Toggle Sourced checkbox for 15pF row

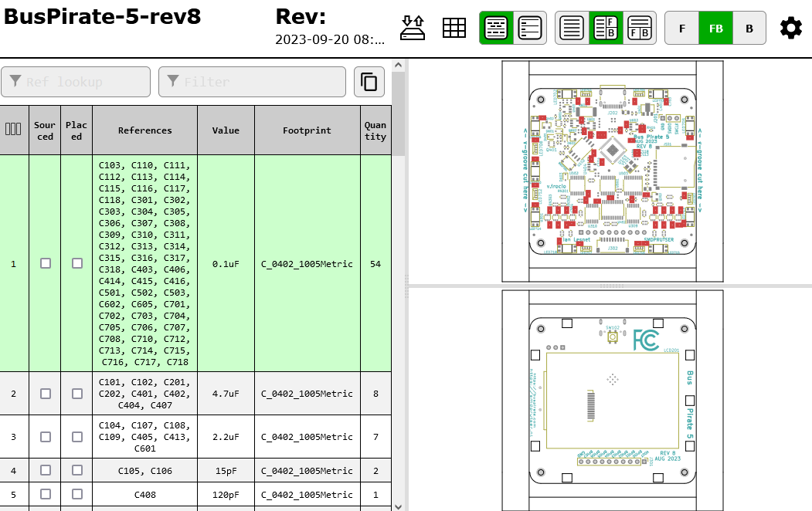click(46, 470)
